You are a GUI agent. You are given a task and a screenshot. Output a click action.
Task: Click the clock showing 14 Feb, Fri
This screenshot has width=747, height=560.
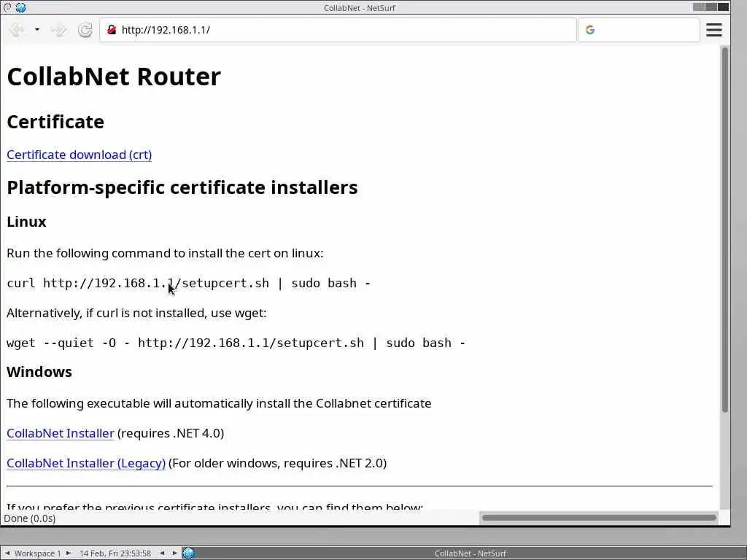pyautogui.click(x=115, y=553)
